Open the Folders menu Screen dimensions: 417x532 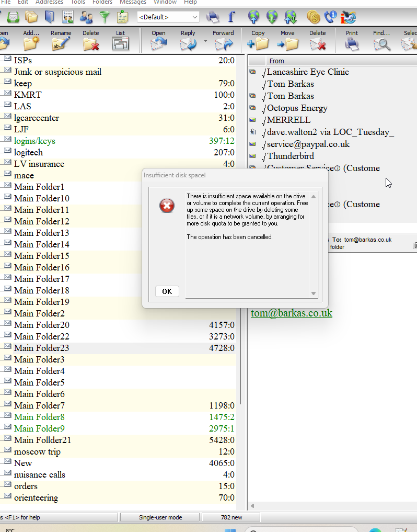(x=102, y=2)
